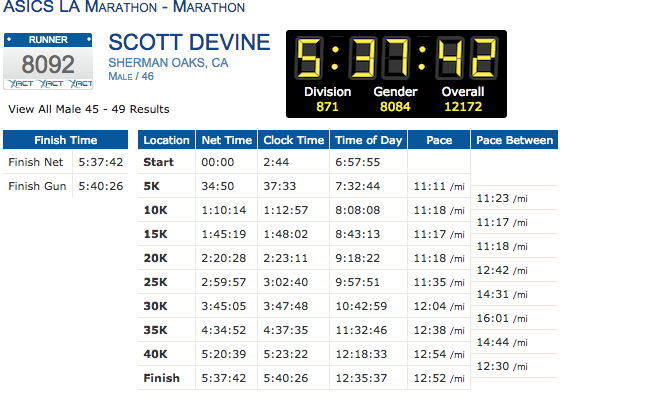Click the Pace column header
The width and height of the screenshot is (651, 405).
point(438,141)
